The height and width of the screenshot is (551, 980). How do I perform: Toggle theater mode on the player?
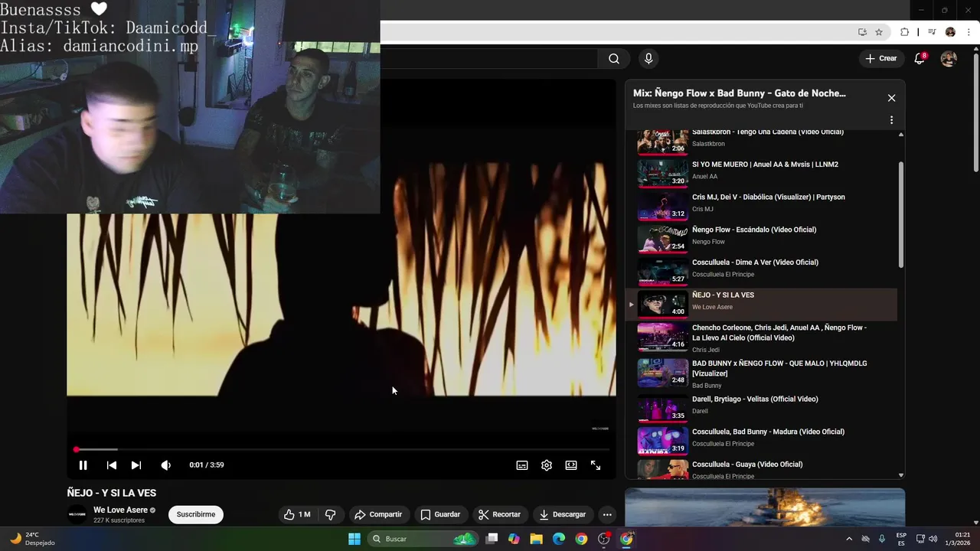tap(571, 465)
